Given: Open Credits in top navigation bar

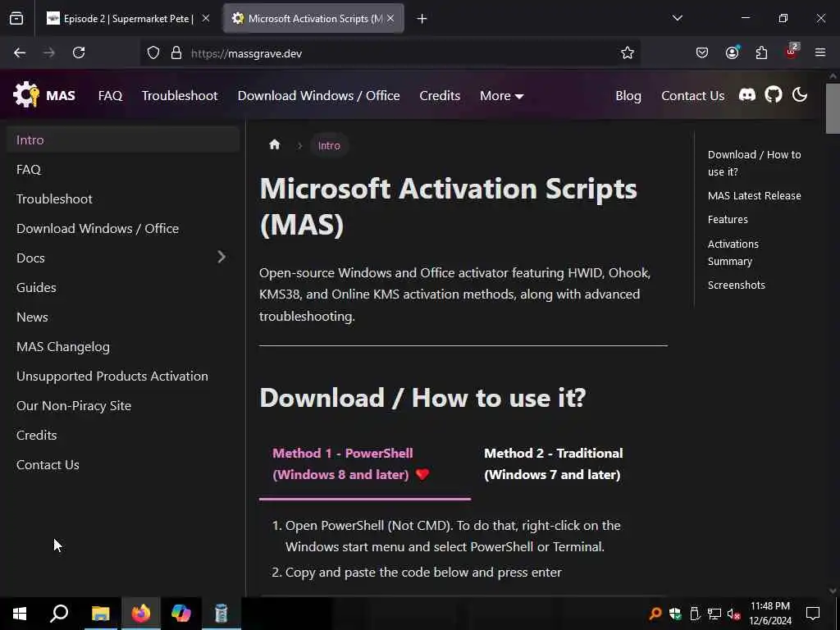Looking at the screenshot, I should [x=440, y=95].
